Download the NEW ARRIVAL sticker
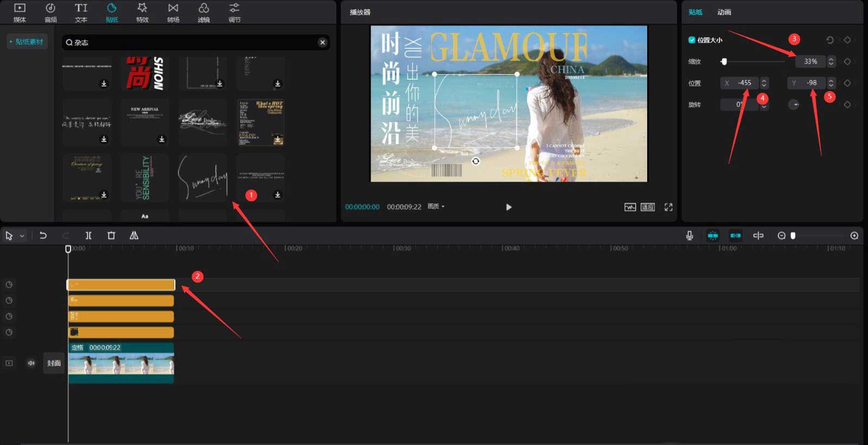Viewport: 868px width, 445px height. tap(162, 139)
